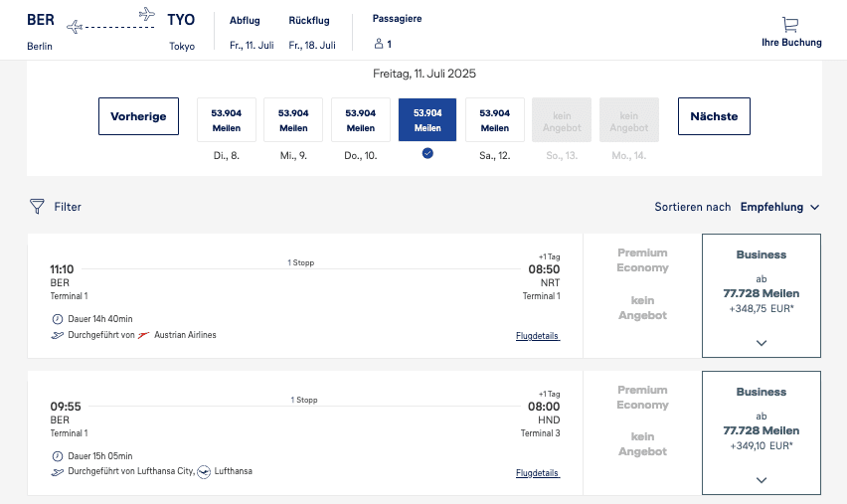This screenshot has width=847, height=504.
Task: Open the Sortieren nach Empfehlung dropdown
Action: point(779,207)
